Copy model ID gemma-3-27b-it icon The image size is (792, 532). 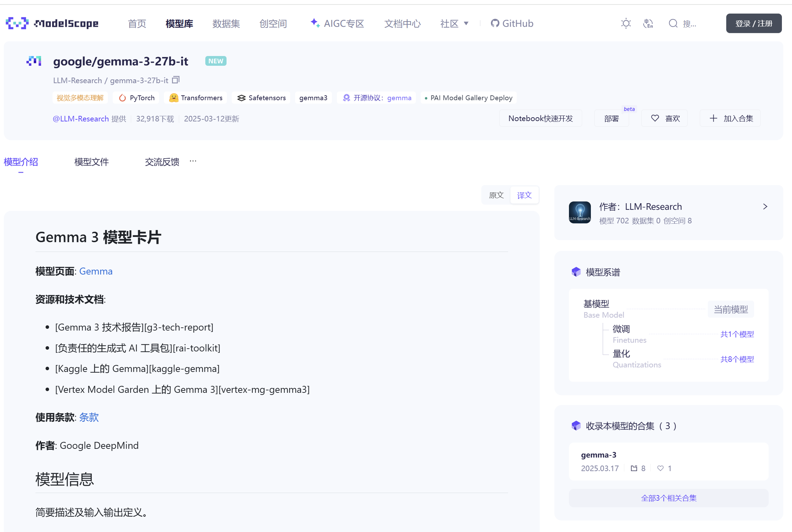176,80
